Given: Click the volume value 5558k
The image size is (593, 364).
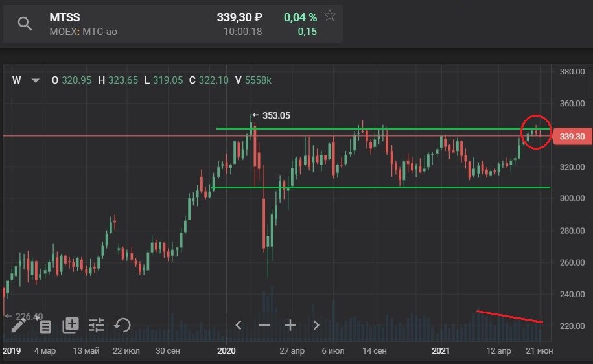Looking at the screenshot, I should coord(258,80).
